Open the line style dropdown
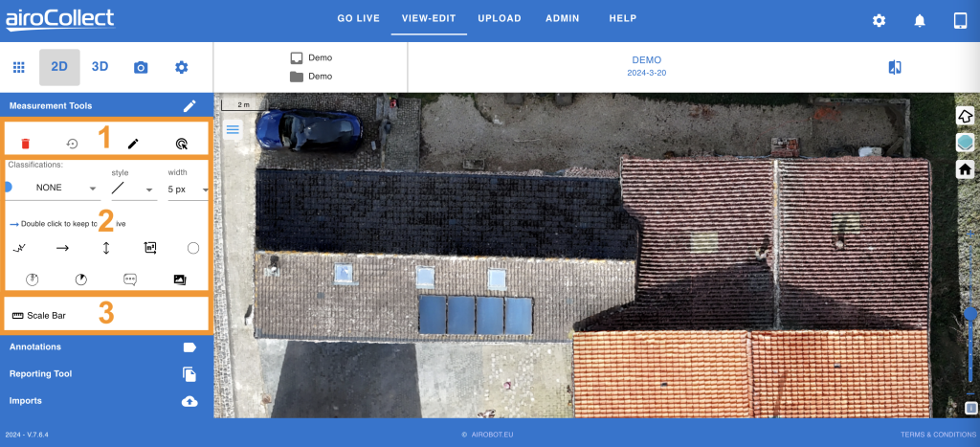 click(x=132, y=189)
